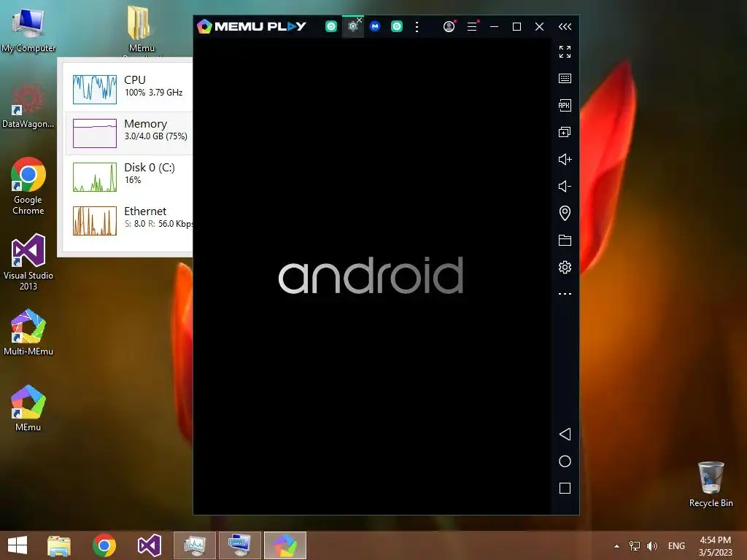Open the shared folder icon in MEmu sidebar
This screenshot has height=560, width=747.
(565, 240)
